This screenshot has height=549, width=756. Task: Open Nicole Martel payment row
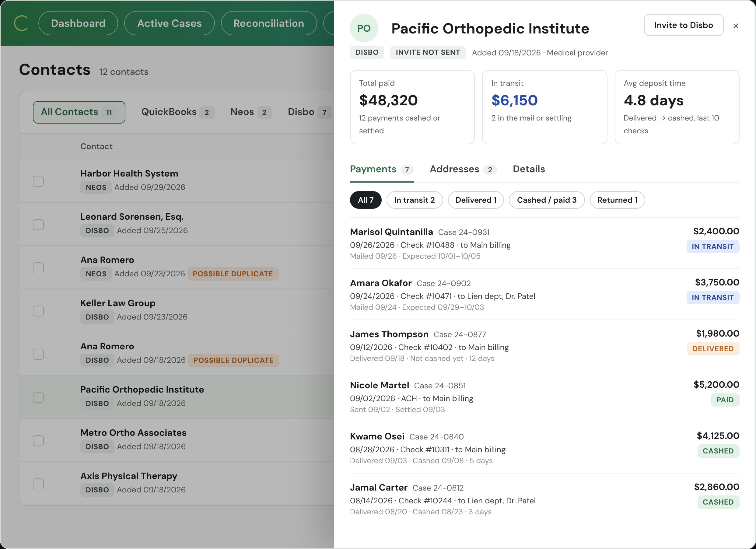click(545, 397)
